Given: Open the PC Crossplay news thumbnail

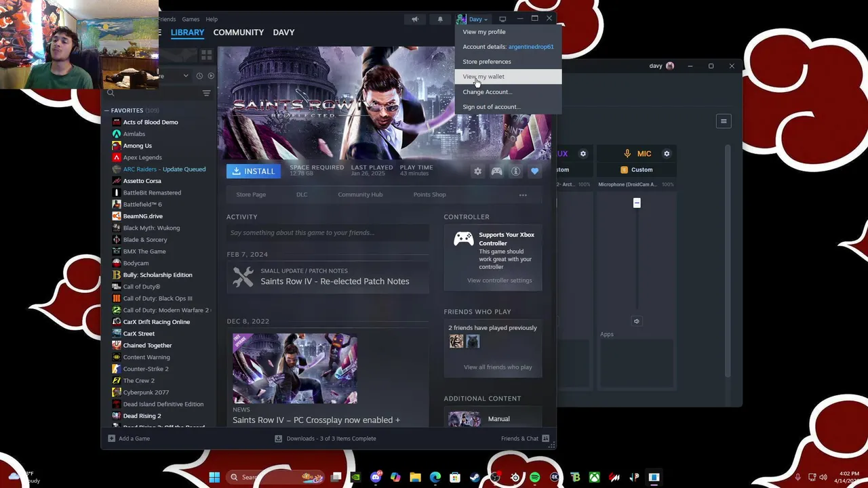Looking at the screenshot, I should [294, 368].
